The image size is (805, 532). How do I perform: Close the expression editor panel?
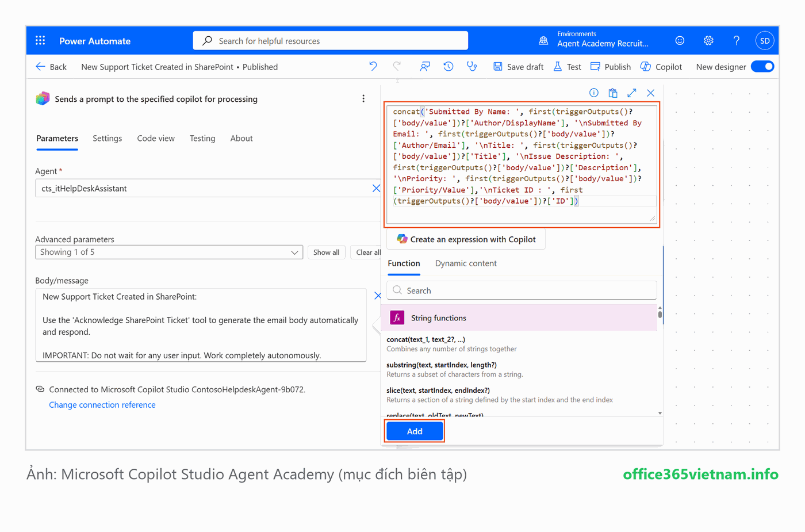click(651, 93)
